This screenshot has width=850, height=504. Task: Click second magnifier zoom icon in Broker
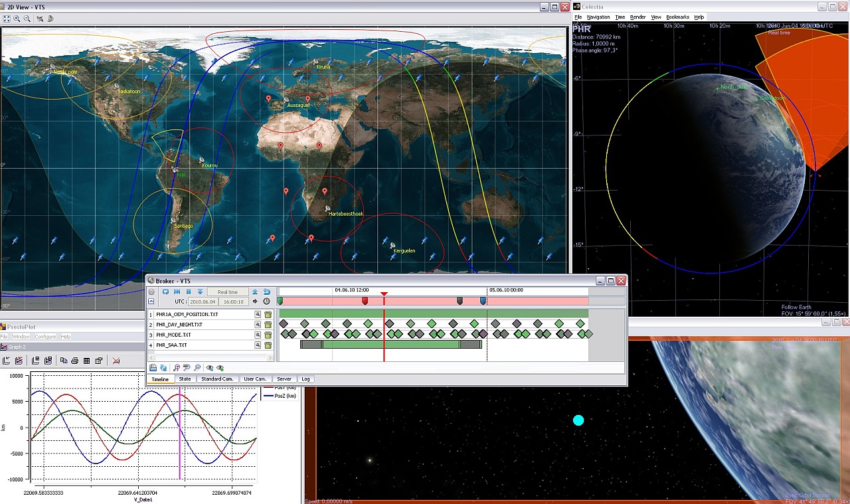pyautogui.click(x=187, y=368)
